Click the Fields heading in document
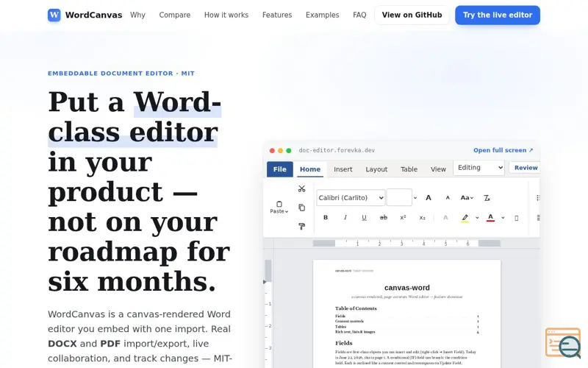Image resolution: width=588 pixels, height=368 pixels. [343, 343]
